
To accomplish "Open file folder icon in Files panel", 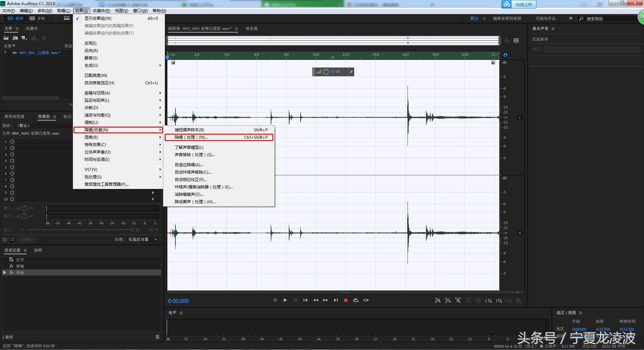I will tap(6, 38).
